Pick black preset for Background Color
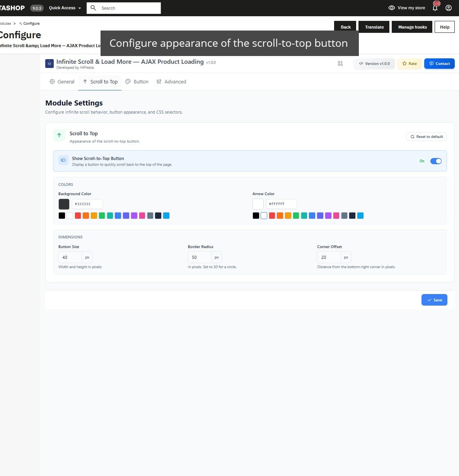This screenshot has width=459, height=476. (62, 216)
